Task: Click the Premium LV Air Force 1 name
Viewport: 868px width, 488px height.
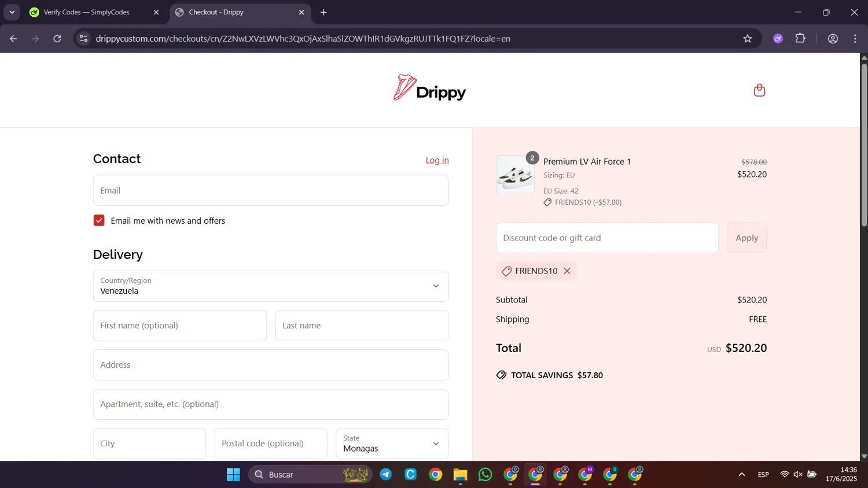Action: 587,161
